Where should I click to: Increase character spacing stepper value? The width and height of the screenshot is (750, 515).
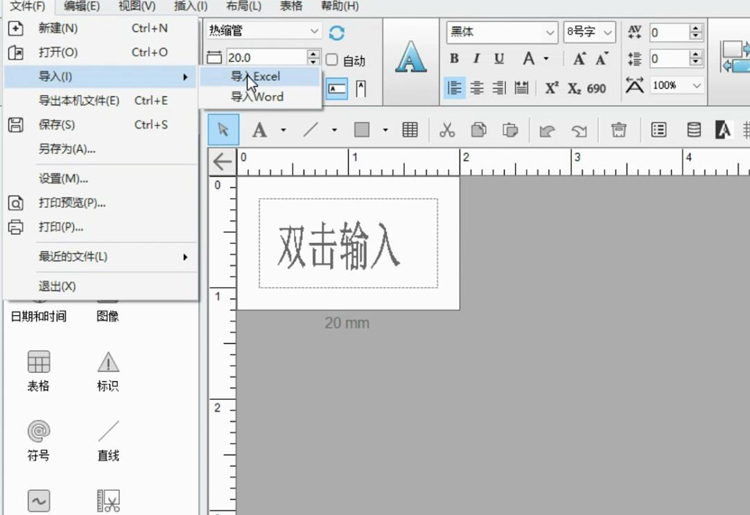tap(696, 28)
